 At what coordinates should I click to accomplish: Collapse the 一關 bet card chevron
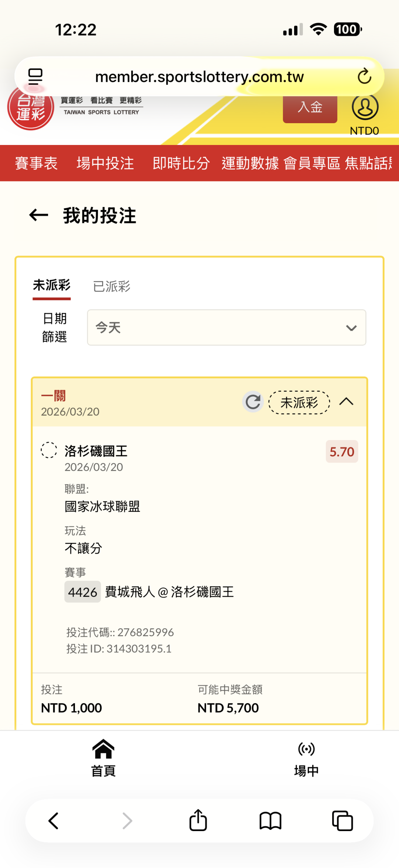(x=346, y=402)
